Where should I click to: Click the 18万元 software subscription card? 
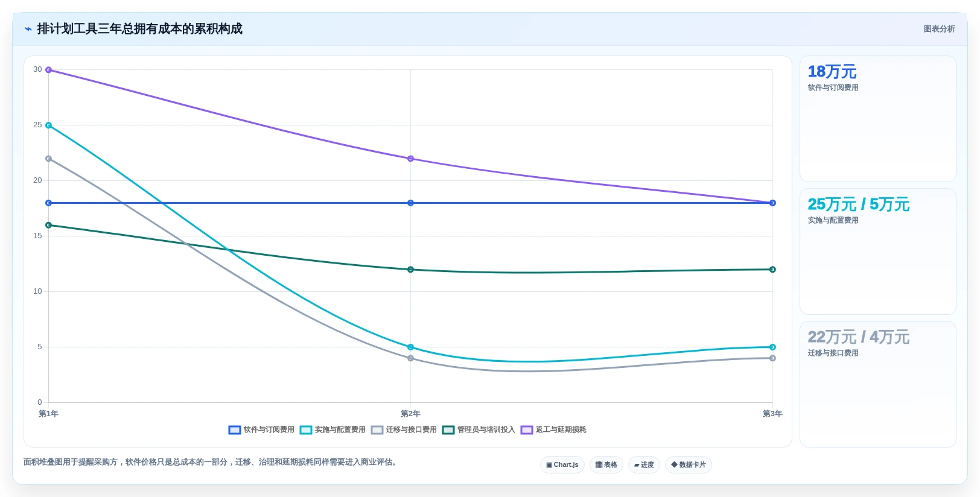coord(878,119)
